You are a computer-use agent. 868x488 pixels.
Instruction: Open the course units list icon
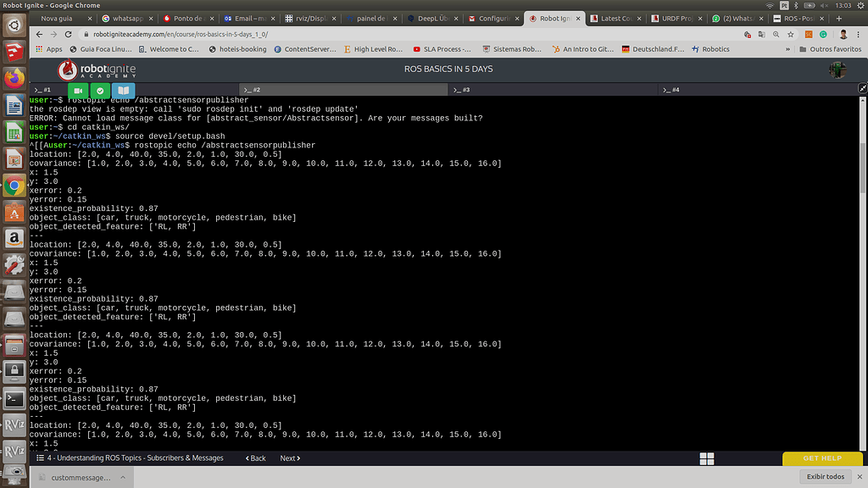[x=39, y=457]
